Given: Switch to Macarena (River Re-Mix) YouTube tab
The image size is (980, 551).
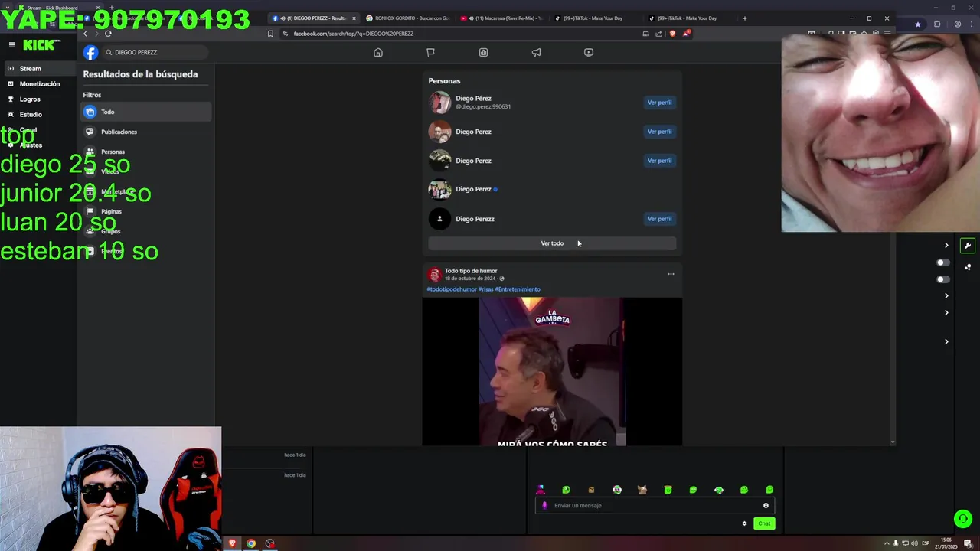Looking at the screenshot, I should 501,18.
